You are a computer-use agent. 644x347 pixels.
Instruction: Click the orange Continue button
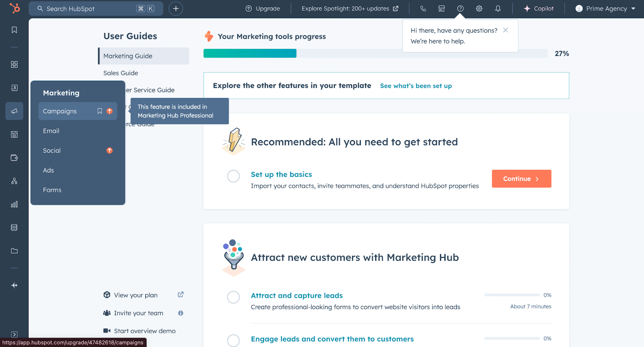coord(521,179)
